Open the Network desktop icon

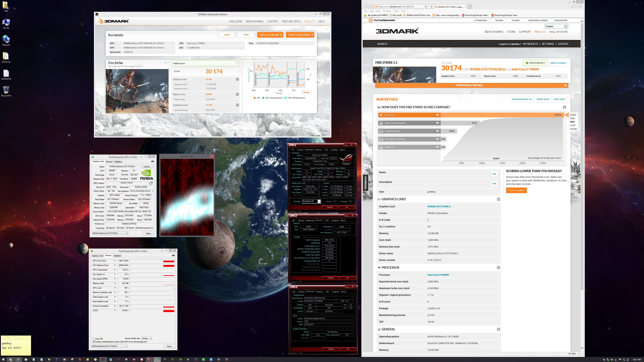click(x=6, y=40)
